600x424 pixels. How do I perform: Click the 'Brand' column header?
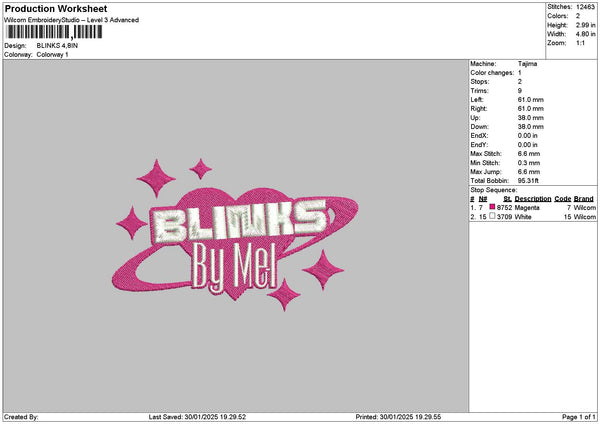tap(584, 199)
